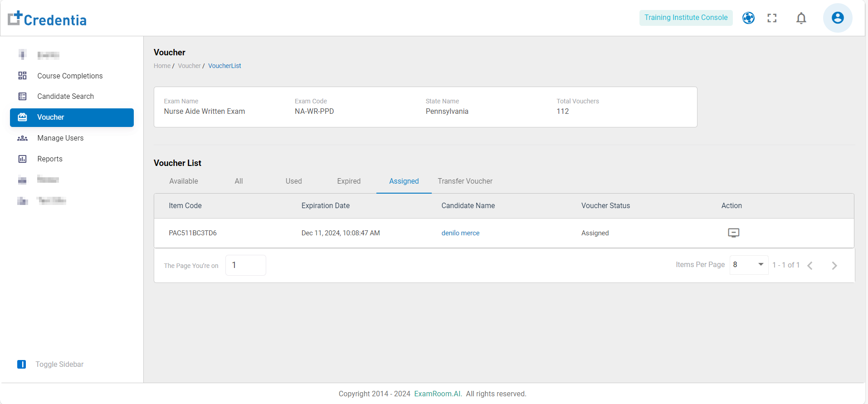Open the Transfer Voucher tab
The height and width of the screenshot is (404, 868).
(465, 181)
